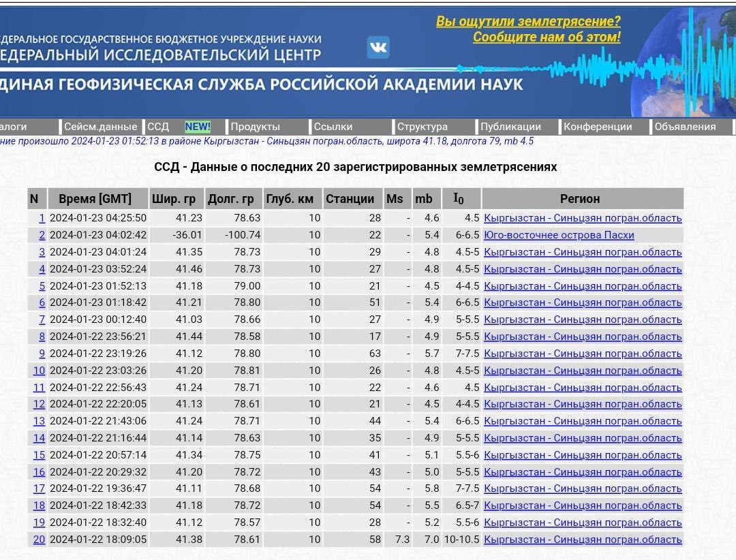Open earthquake number 3 details

coord(42,252)
